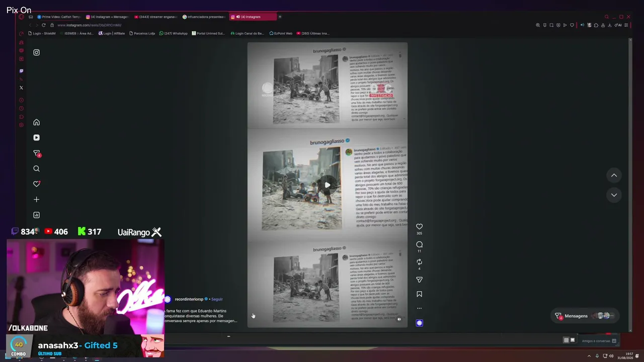Open the send flow arrow icon
This screenshot has width=644, height=362.
click(x=565, y=25)
